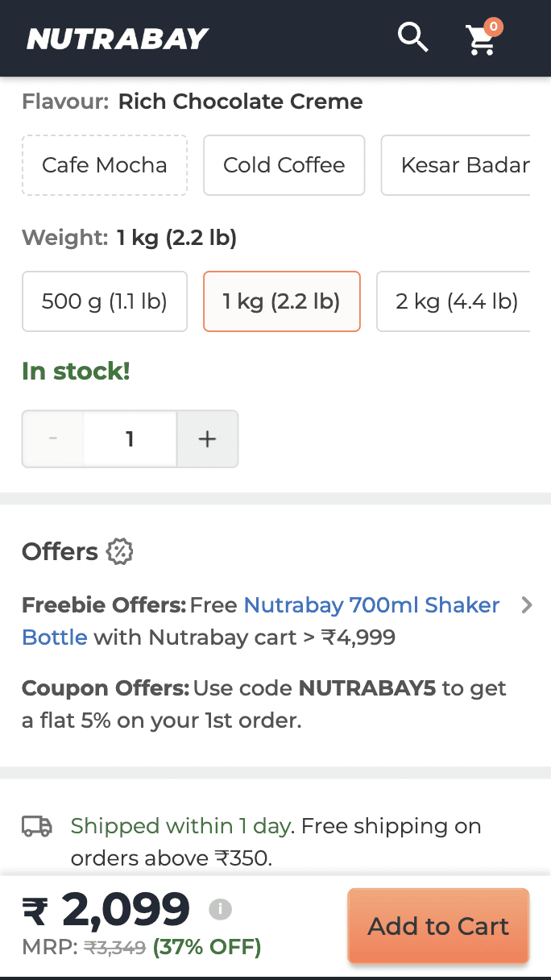Click the delivery truck icon
551x980 pixels.
point(37,826)
